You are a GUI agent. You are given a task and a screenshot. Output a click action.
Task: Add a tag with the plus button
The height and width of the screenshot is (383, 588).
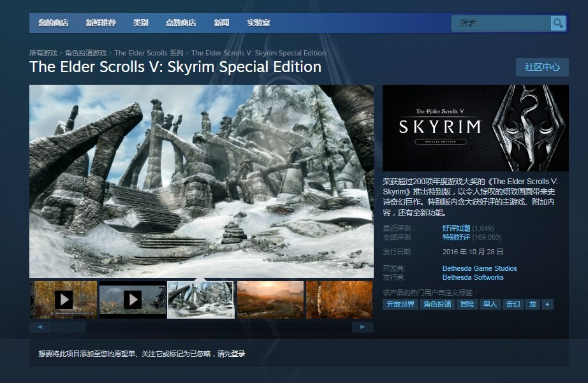(547, 305)
